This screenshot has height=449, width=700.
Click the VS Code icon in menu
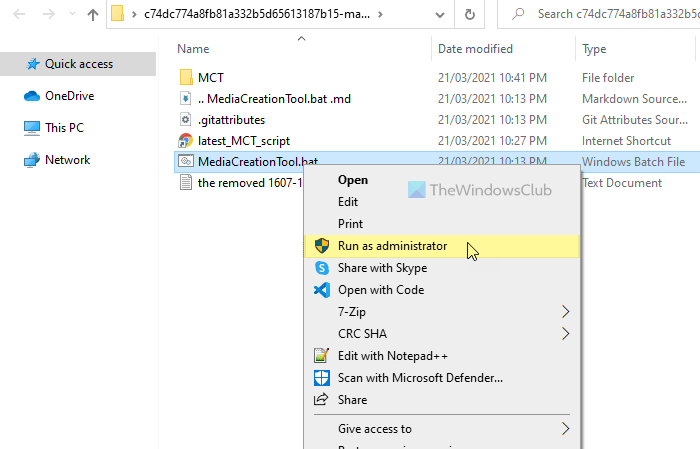(321, 290)
